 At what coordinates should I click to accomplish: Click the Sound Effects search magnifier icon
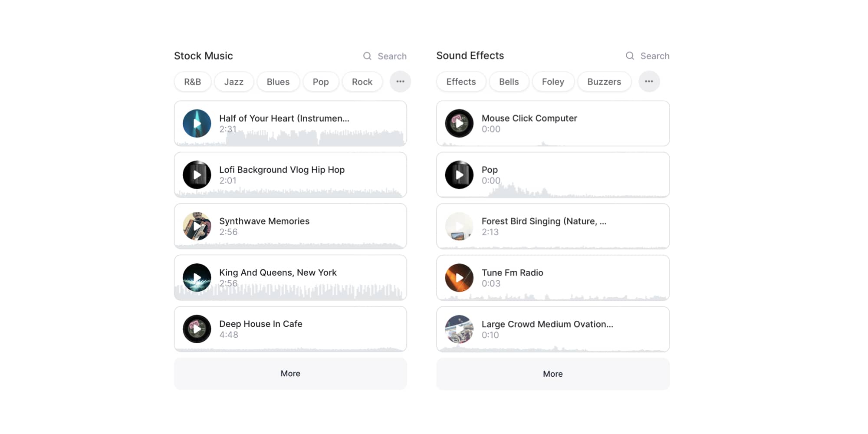(630, 56)
